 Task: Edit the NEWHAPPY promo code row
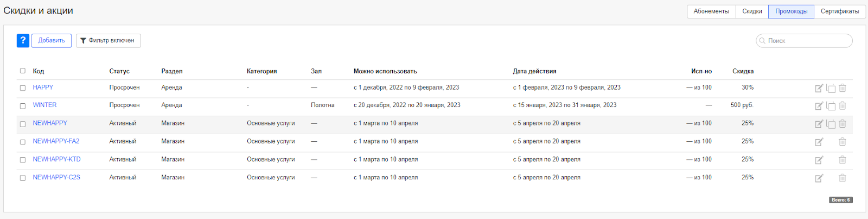tap(819, 124)
